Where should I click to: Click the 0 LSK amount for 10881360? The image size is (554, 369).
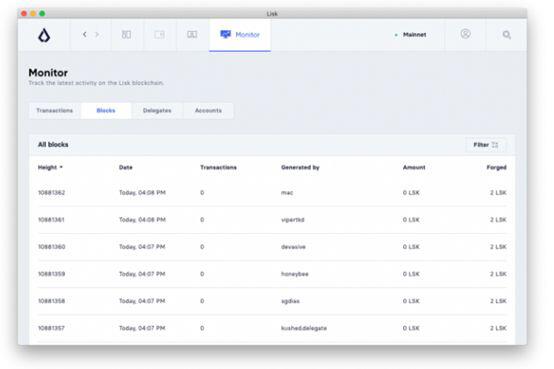tap(411, 247)
